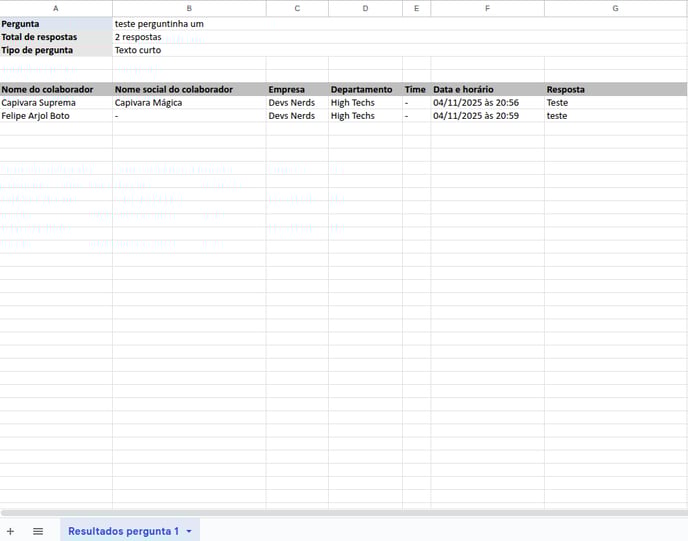The image size is (688, 541).
Task: Select column E header
Action: tap(416, 8)
